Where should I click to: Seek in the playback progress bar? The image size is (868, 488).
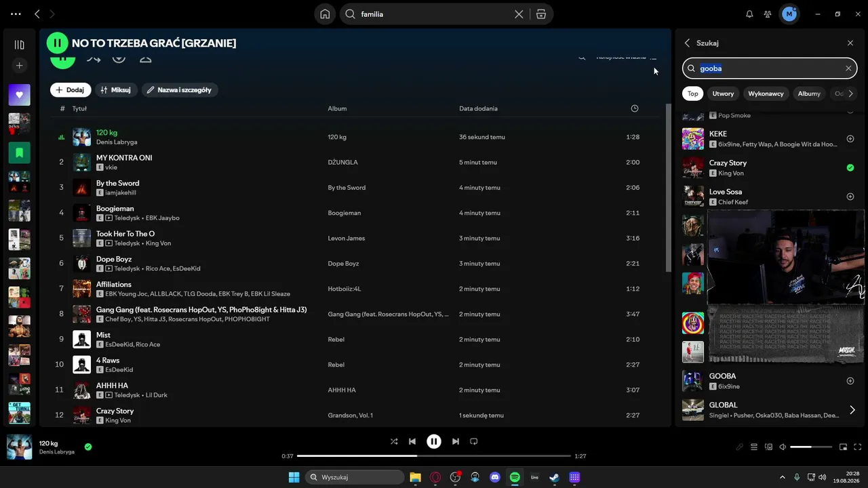(x=434, y=456)
